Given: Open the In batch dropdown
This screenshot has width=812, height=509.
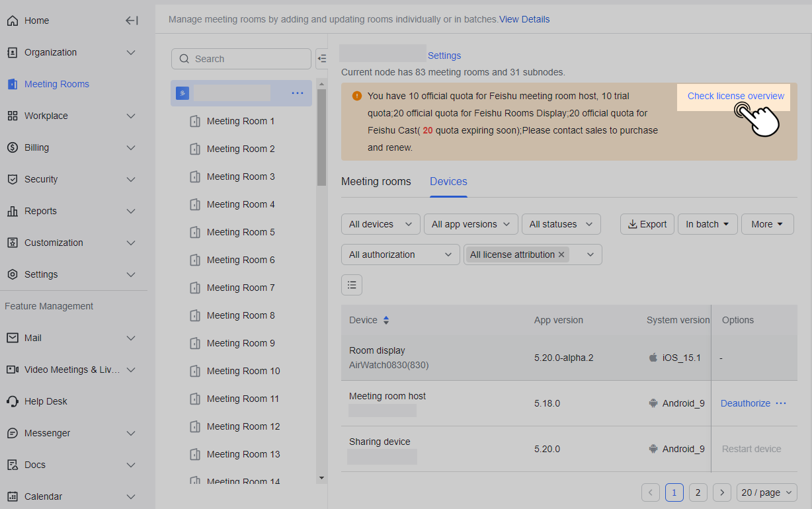Looking at the screenshot, I should click(707, 224).
